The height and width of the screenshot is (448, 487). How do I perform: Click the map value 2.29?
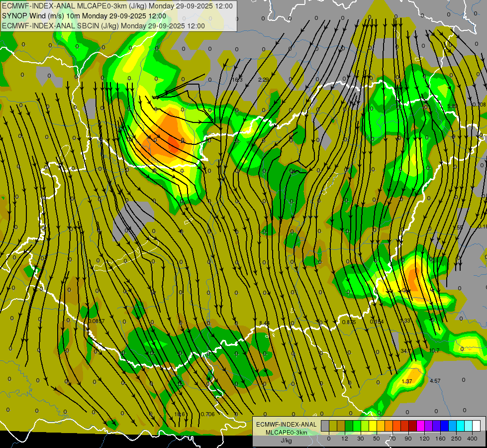tap(263, 80)
